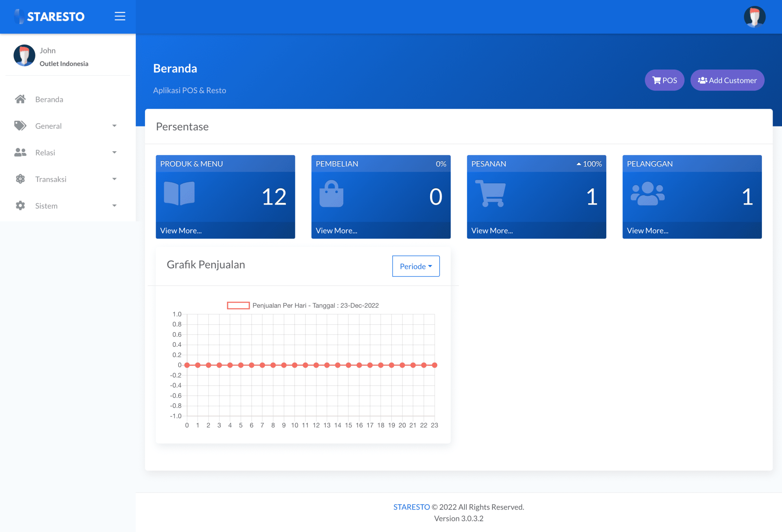Select the gear icon next to Transaksi
782x532 pixels.
[20, 179]
